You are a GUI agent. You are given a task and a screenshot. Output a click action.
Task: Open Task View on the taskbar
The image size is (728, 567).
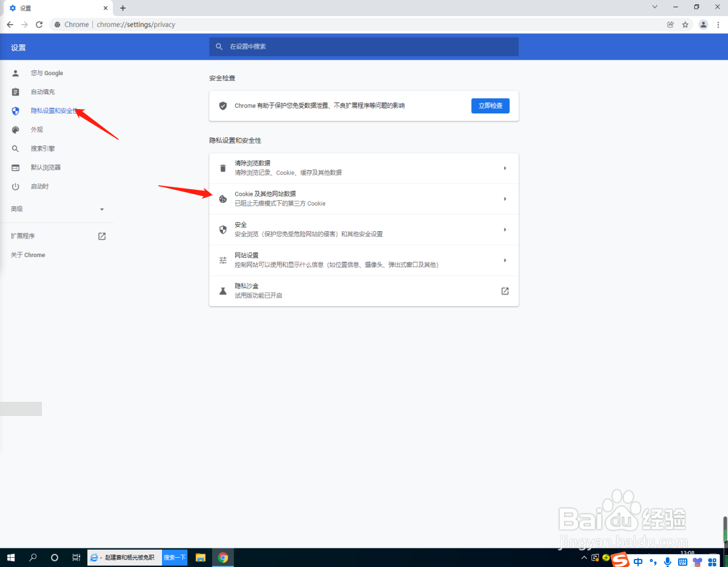coord(76,558)
